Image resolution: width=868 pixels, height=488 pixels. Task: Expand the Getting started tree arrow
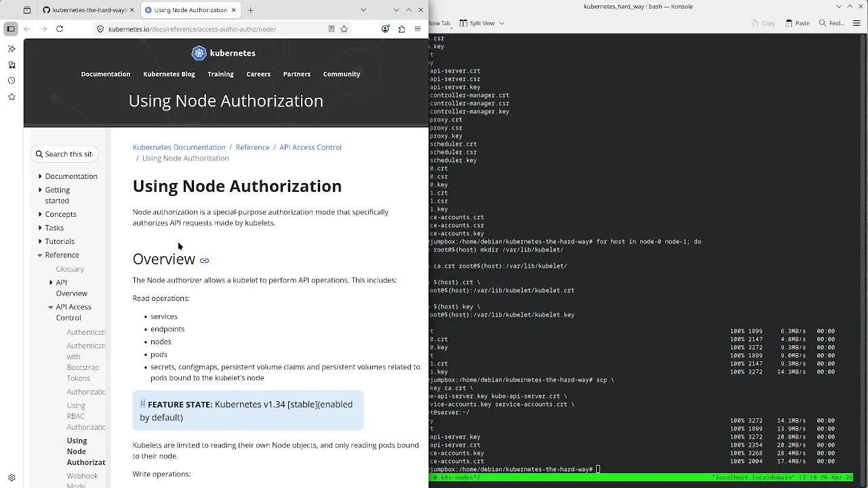coord(40,190)
